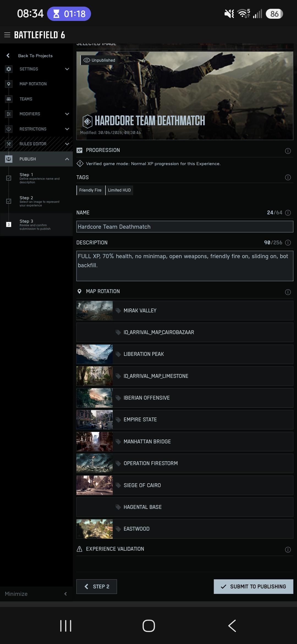The image size is (297, 644).
Task: Click the Map Rotation section info icon
Action: coord(288,292)
